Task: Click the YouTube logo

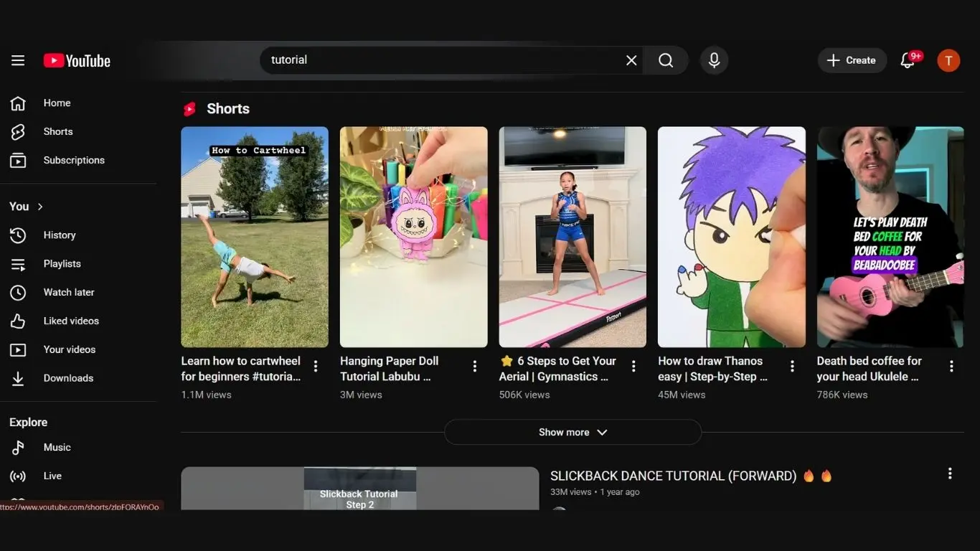Action: click(x=77, y=61)
